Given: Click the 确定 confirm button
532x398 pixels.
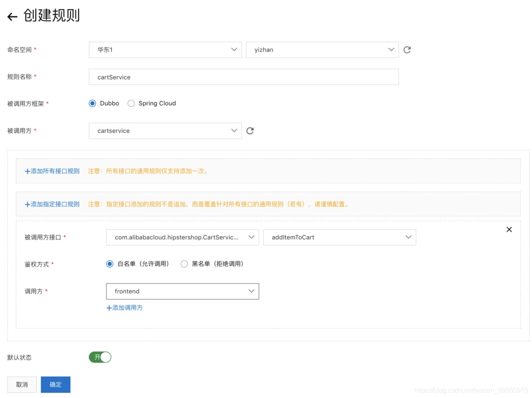Looking at the screenshot, I should pos(55,385).
